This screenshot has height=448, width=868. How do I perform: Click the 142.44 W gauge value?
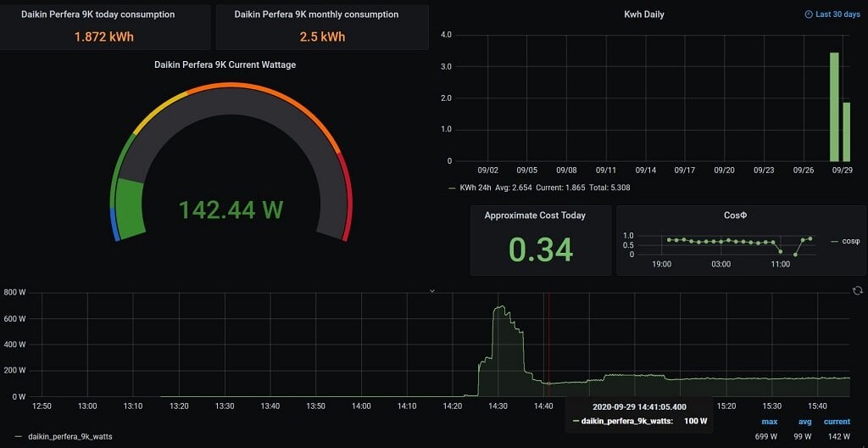tap(231, 210)
